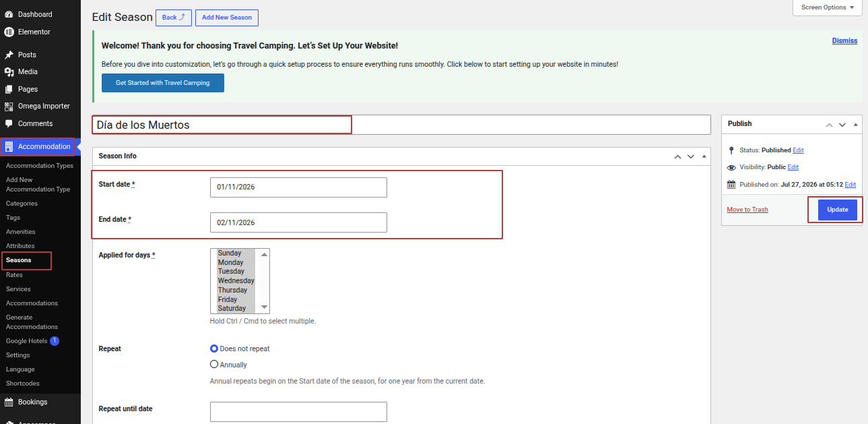Toggle the Publish panel collapse arrow
Image resolution: width=868 pixels, height=424 pixels.
pyautogui.click(x=856, y=124)
